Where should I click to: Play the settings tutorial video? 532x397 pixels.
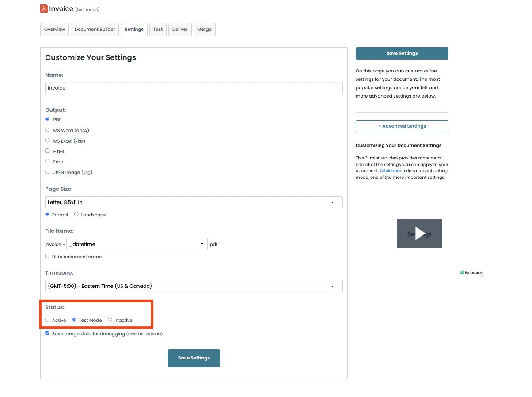coord(419,234)
